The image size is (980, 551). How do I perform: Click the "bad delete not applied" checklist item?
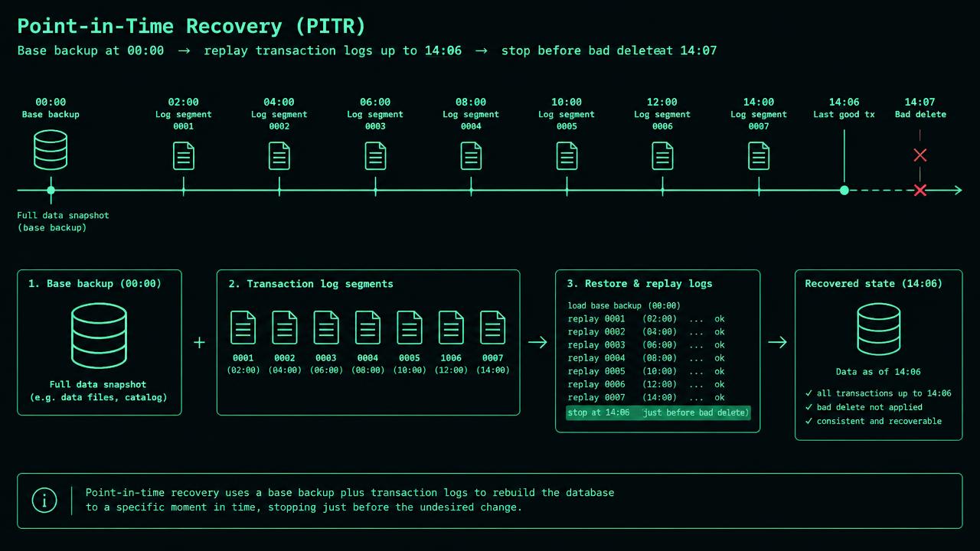(x=864, y=407)
